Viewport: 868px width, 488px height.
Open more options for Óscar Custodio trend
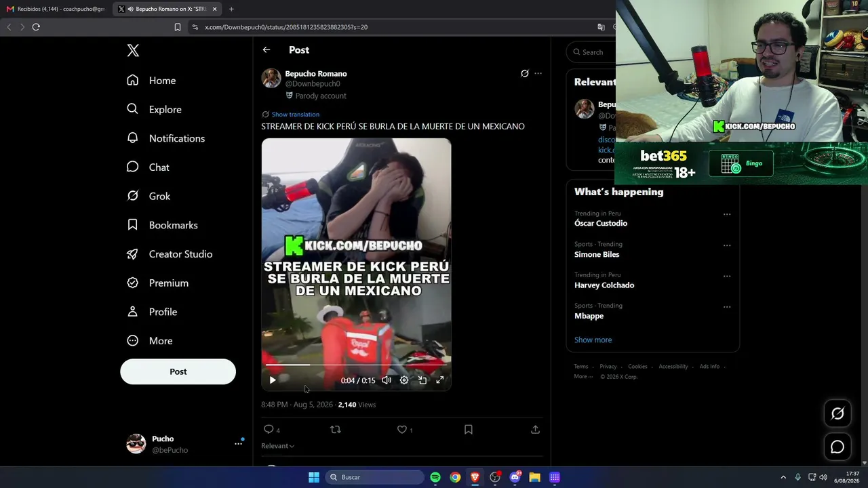[727, 214]
